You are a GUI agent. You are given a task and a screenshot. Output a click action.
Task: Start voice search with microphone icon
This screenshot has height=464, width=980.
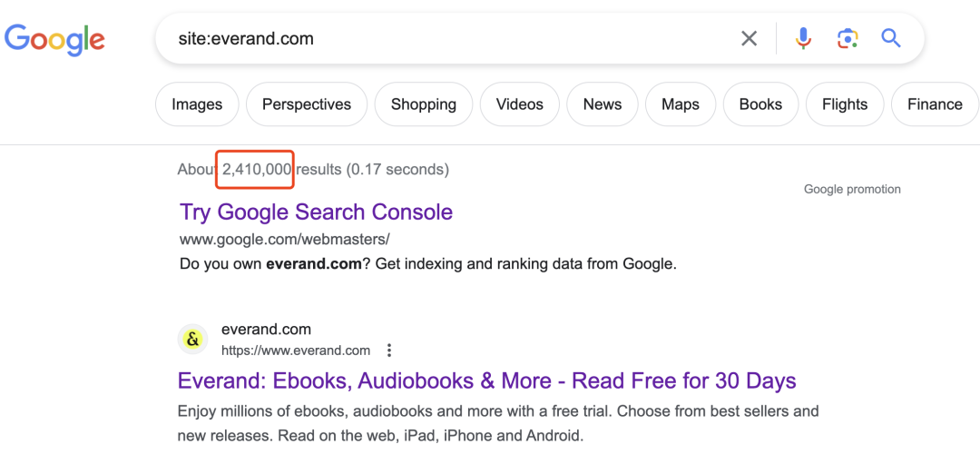coord(803,39)
